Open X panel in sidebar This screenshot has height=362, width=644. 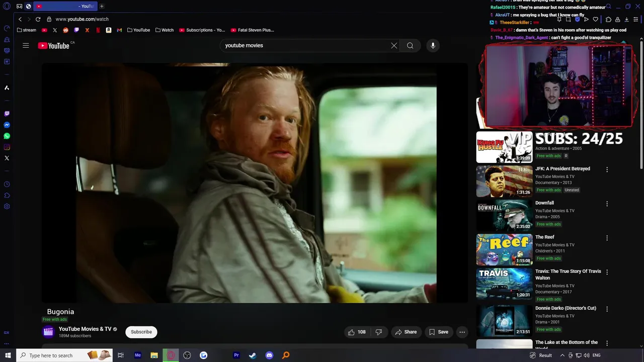point(7,158)
